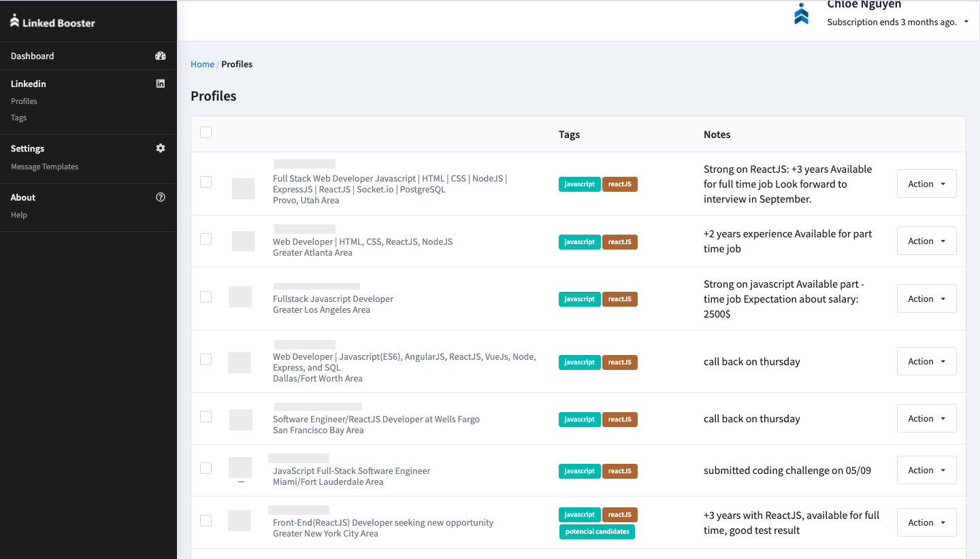Open Action menu for New York City profile
Screen dimensions: 980x559
[926, 522]
